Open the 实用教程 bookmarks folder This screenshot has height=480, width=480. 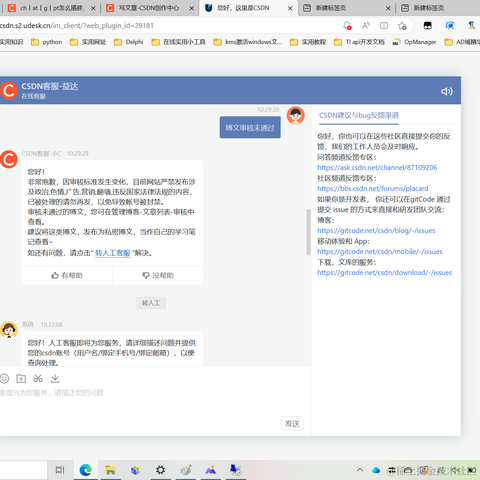point(308,42)
